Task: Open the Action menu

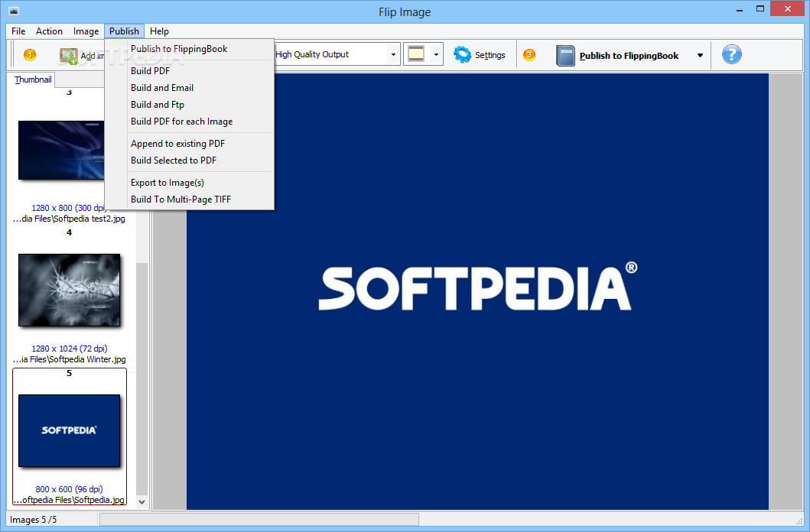Action: [x=49, y=31]
